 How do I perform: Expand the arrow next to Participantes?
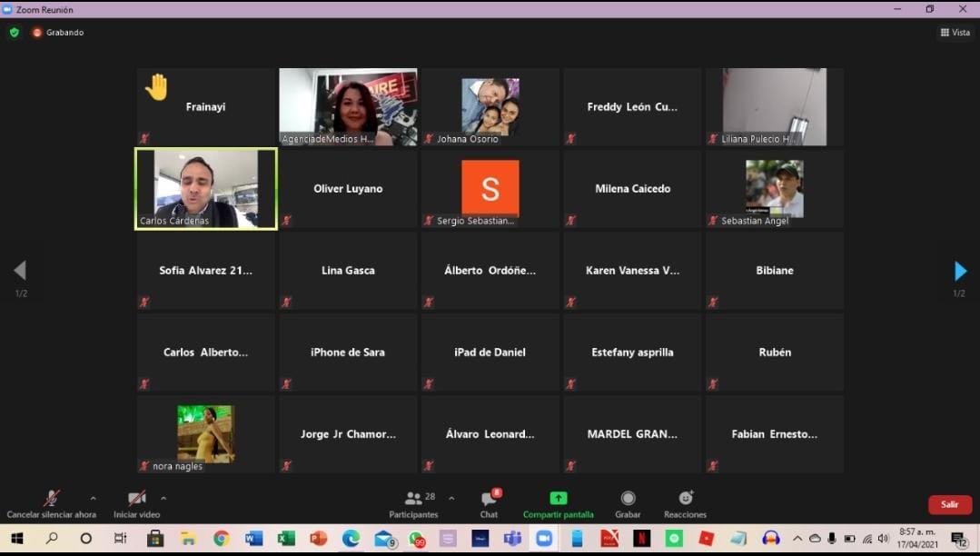click(x=451, y=498)
